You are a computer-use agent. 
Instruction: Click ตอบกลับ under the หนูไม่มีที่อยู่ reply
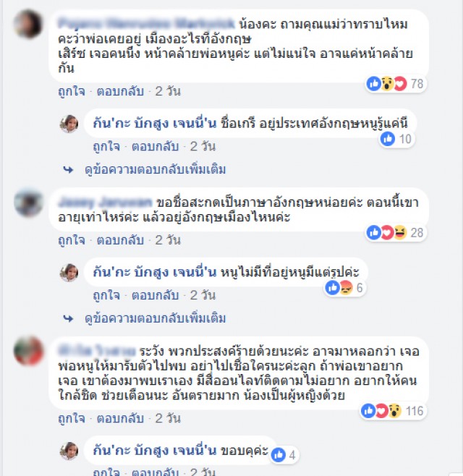click(x=155, y=295)
